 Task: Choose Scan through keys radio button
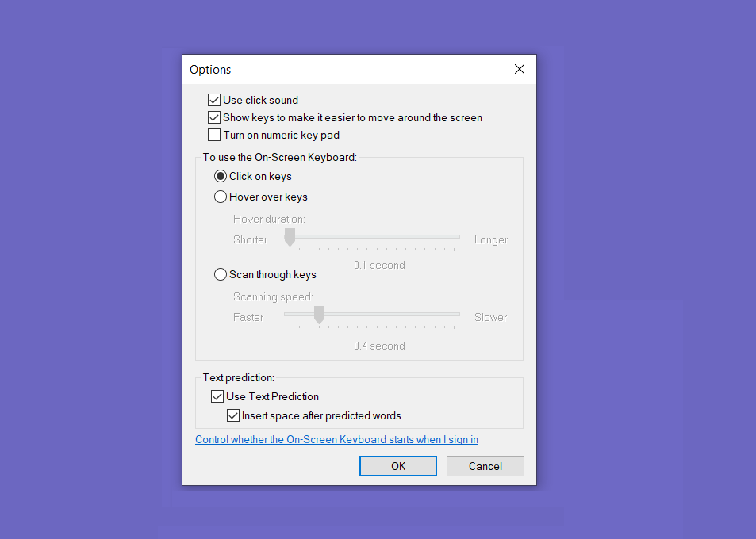point(221,274)
